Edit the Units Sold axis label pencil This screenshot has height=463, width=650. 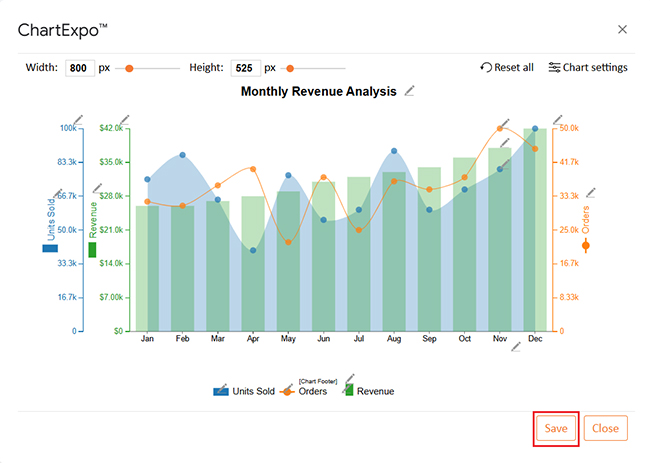click(x=58, y=192)
